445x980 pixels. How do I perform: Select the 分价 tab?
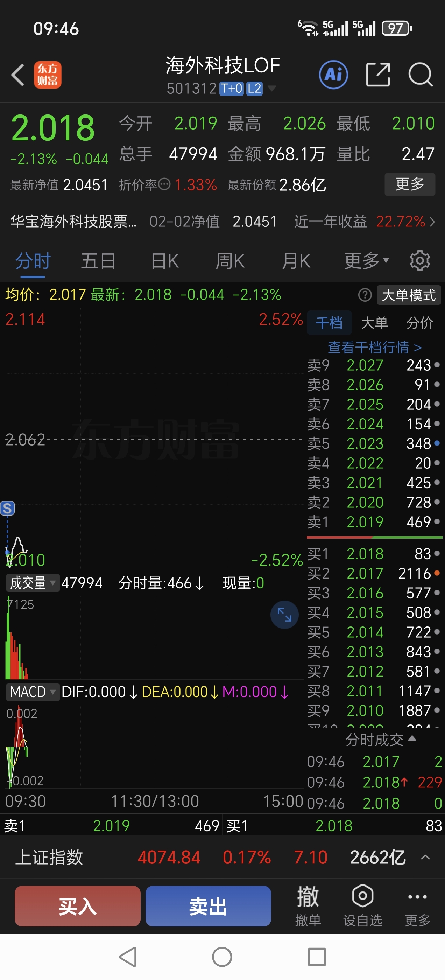click(x=419, y=323)
